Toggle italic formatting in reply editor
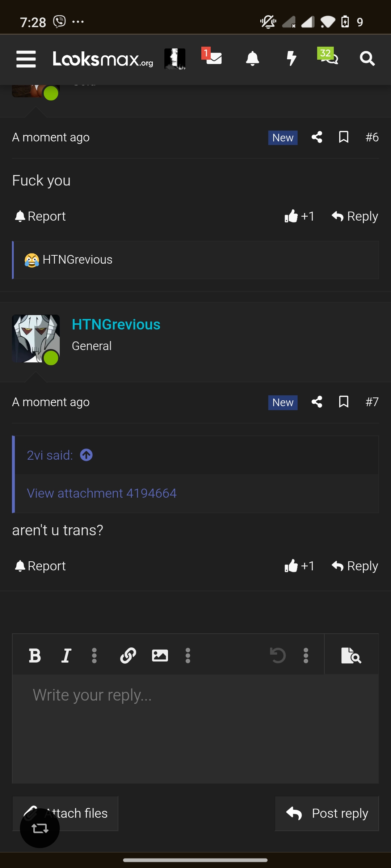Image resolution: width=391 pixels, height=868 pixels. 66,655
